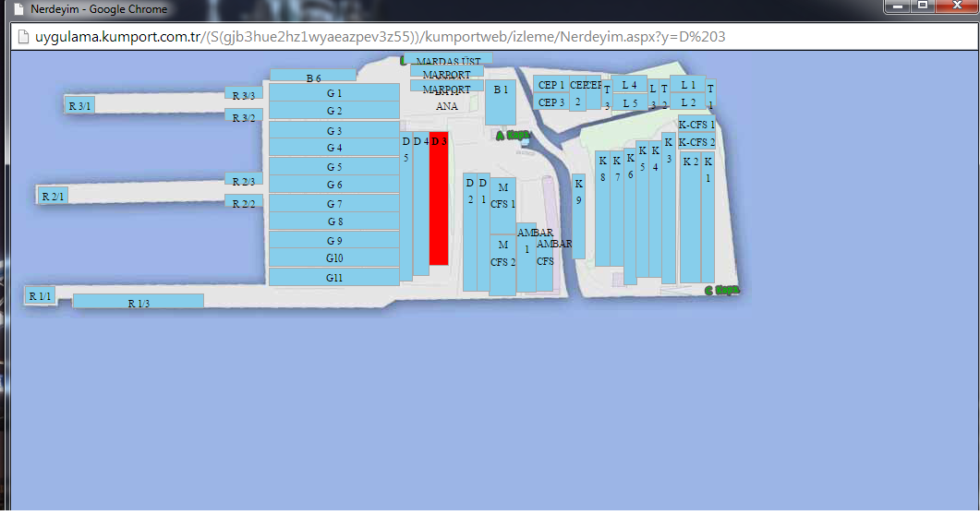The image size is (980, 515).
Task: Click the D 1 block
Action: point(483,233)
